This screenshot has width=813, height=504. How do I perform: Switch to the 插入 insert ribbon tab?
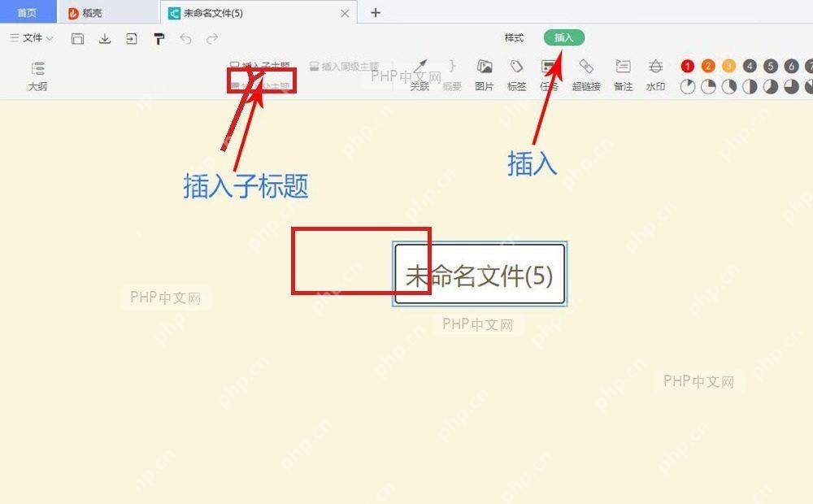click(564, 38)
